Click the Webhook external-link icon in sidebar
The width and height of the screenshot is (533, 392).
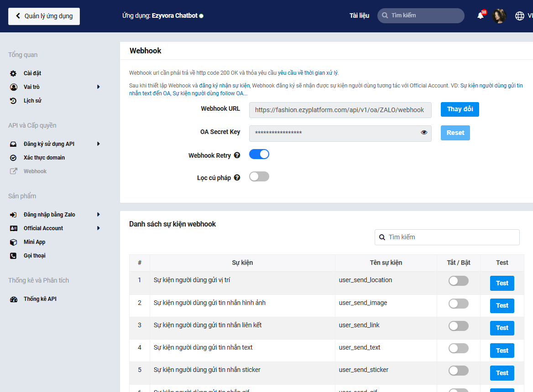coord(13,171)
